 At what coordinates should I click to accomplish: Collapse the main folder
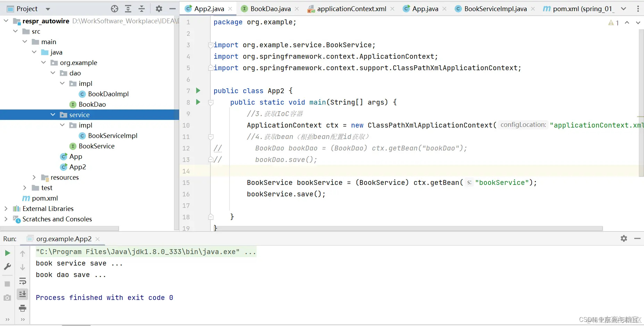(x=25, y=42)
